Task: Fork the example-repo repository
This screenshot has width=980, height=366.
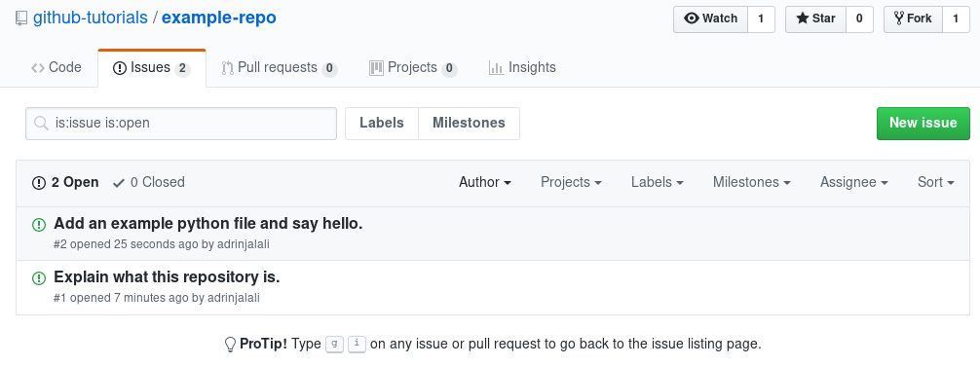Action: tap(913, 18)
